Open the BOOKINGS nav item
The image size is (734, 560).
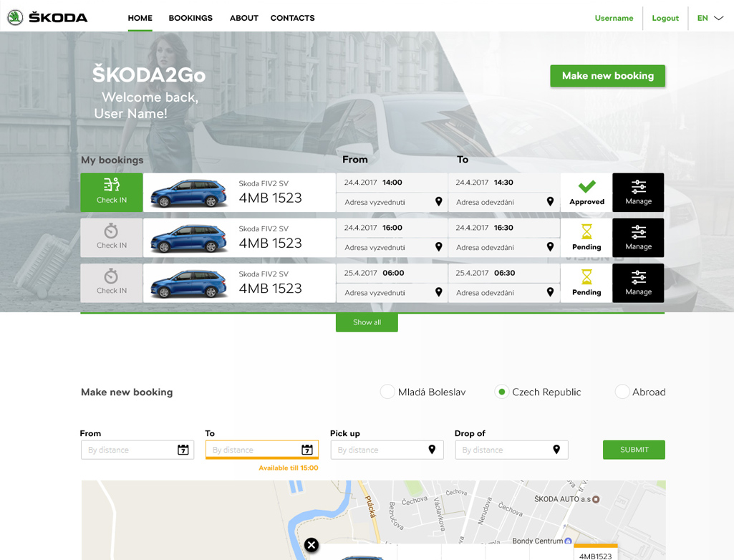point(190,18)
